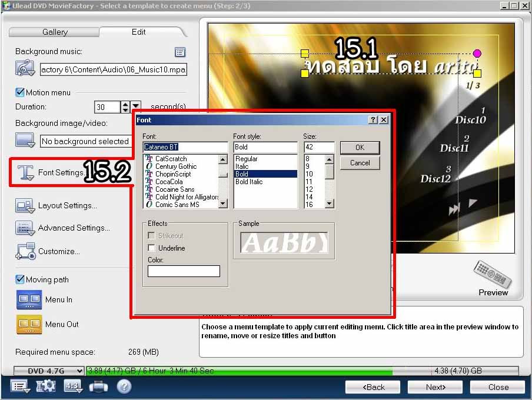Expand the DVD 4.7G disc size dropdown
The height and width of the screenshot is (400, 532).
click(x=79, y=371)
